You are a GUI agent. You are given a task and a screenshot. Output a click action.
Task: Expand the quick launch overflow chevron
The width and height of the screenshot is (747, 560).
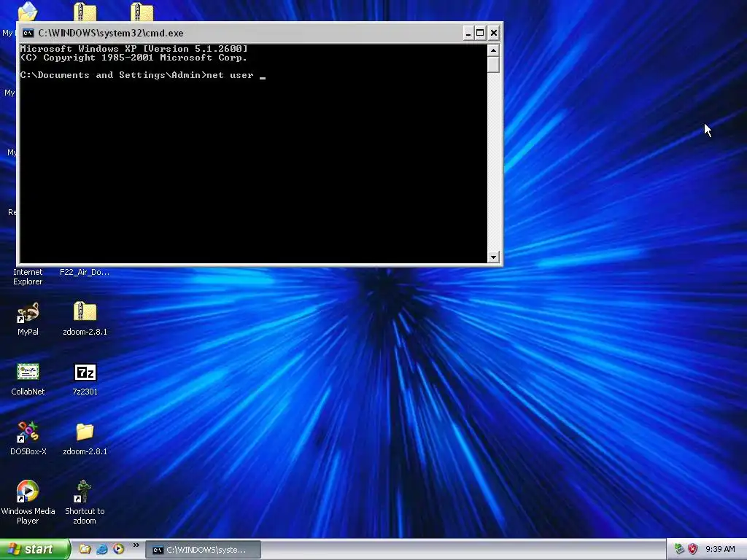(136, 545)
